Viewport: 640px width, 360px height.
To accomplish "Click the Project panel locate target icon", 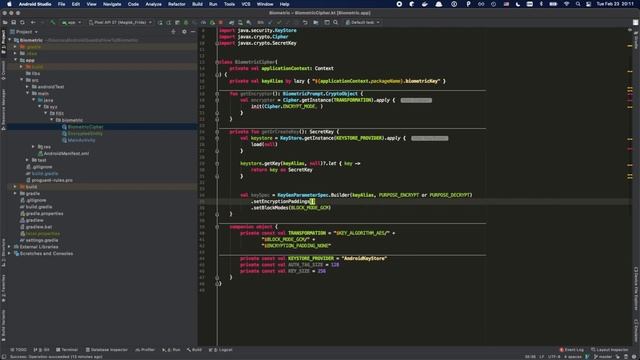I will [x=173, y=31].
